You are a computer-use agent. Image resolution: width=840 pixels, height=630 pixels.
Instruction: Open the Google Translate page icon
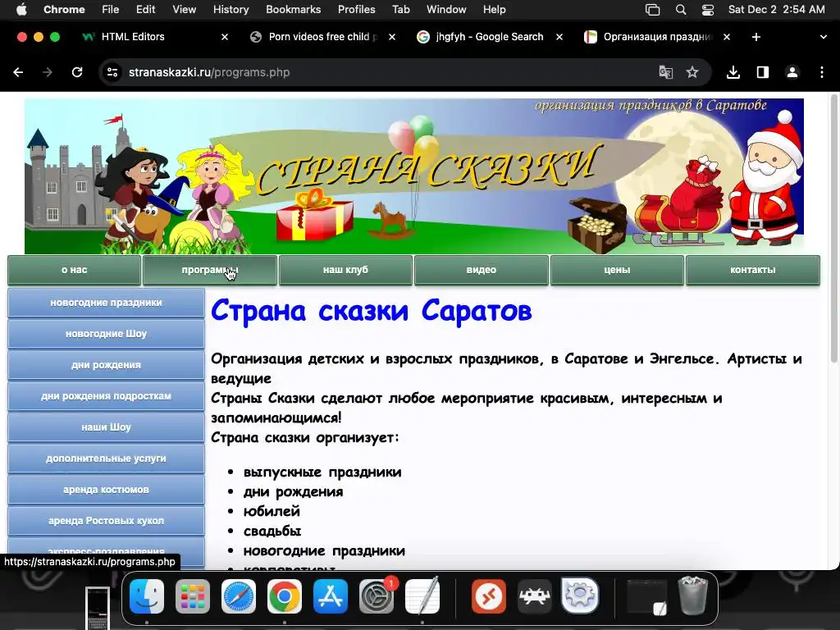click(x=665, y=72)
